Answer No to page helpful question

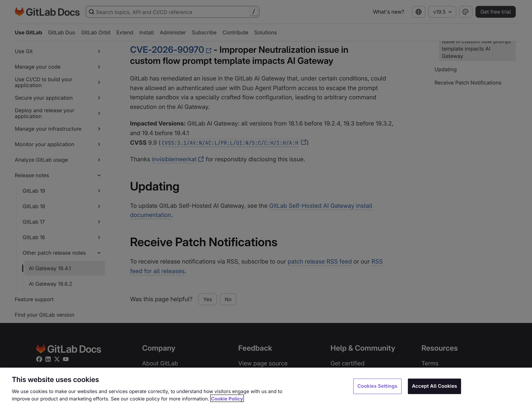[228, 299]
